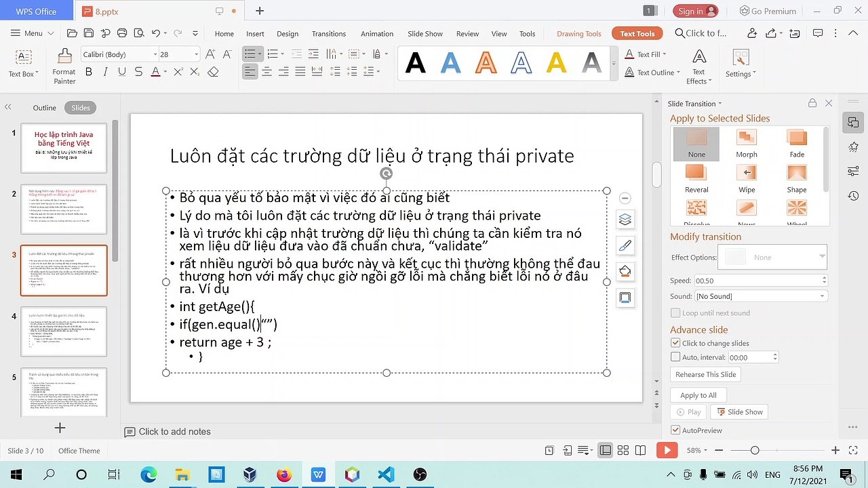Expand the Slide Transition pane title menu
The image size is (868, 488).
click(720, 104)
